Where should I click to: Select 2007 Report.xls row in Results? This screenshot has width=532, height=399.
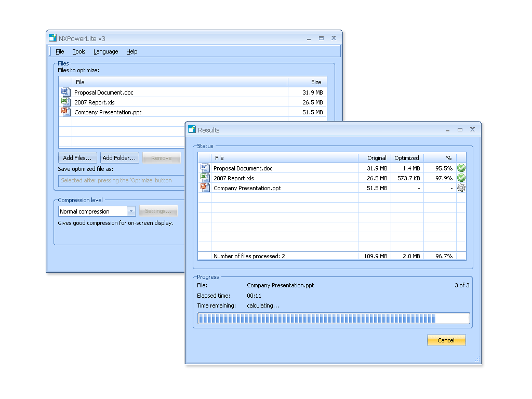(332, 178)
